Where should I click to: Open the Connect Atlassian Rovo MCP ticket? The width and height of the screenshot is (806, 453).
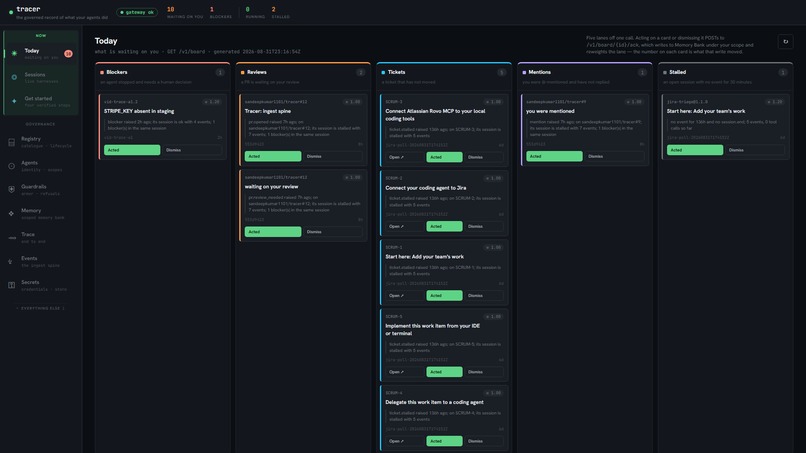pyautogui.click(x=405, y=157)
